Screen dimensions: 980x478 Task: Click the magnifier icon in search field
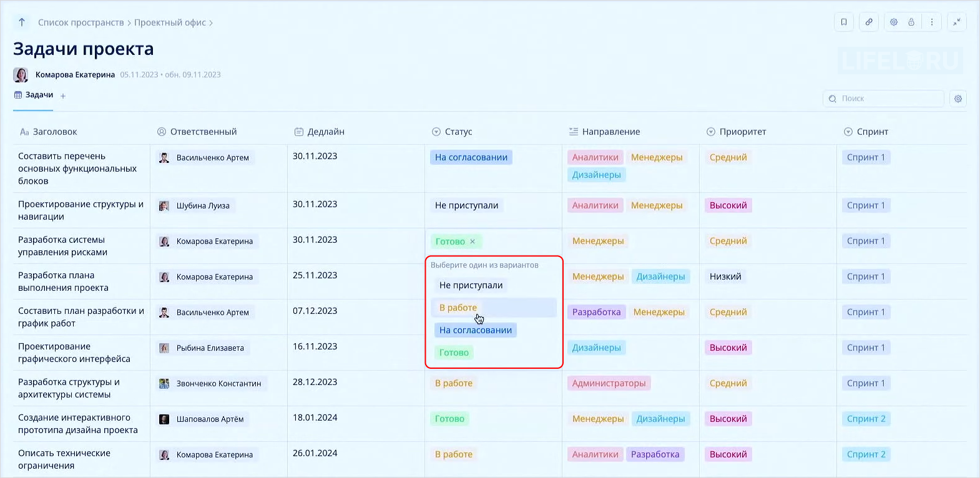(x=833, y=99)
